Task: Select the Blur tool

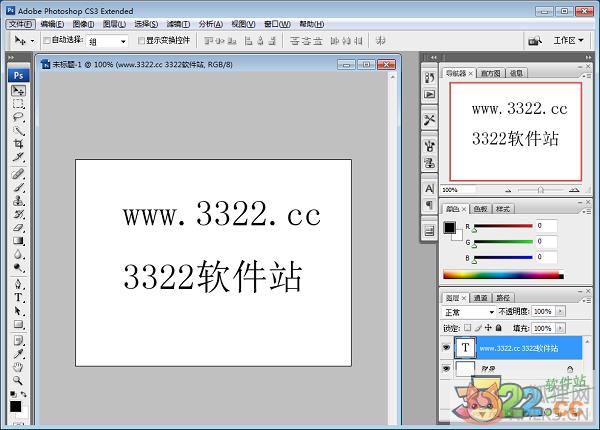Action: pos(18,254)
